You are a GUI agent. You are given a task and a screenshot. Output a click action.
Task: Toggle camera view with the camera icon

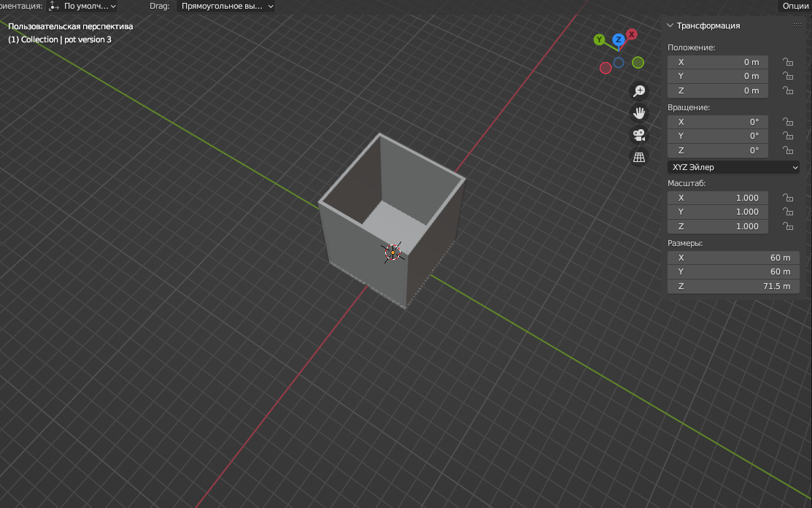(639, 135)
